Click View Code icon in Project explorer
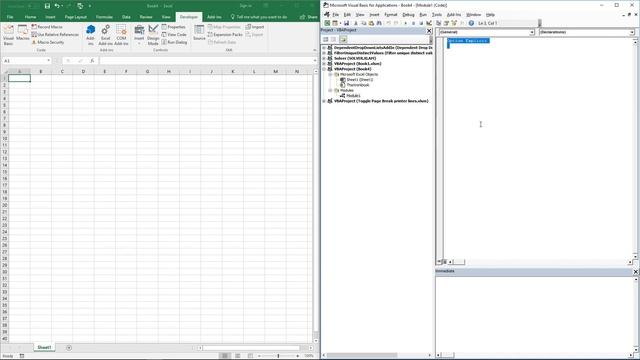The image size is (640, 360). (325, 40)
